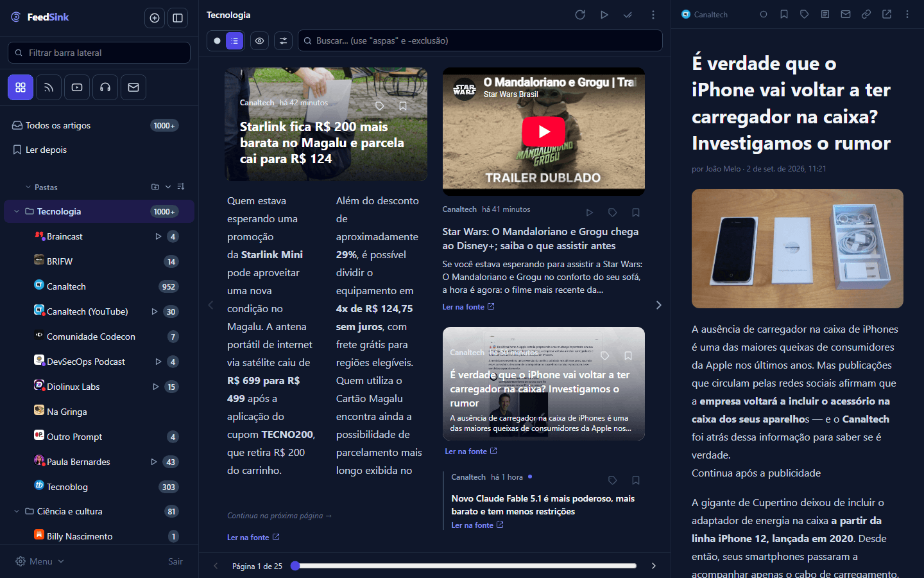Image resolution: width=924 pixels, height=578 pixels.
Task: Tag the Starlink article card
Action: 380,106
